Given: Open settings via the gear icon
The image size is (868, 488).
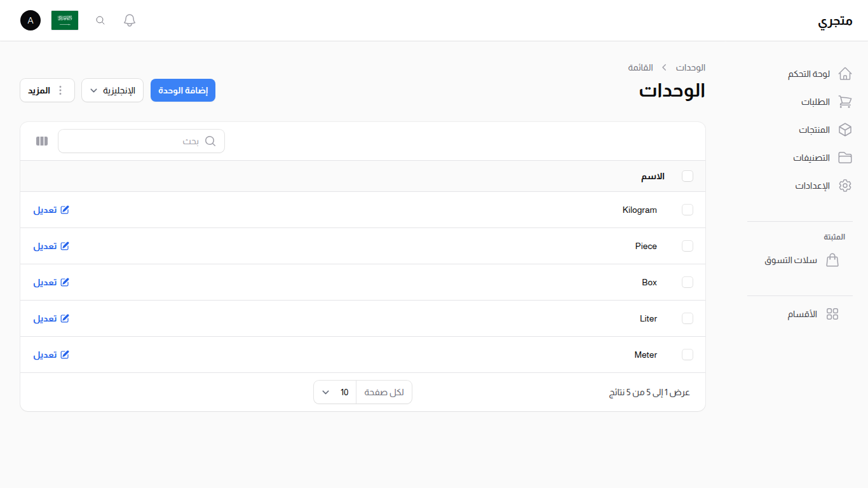Looking at the screenshot, I should click(x=845, y=185).
